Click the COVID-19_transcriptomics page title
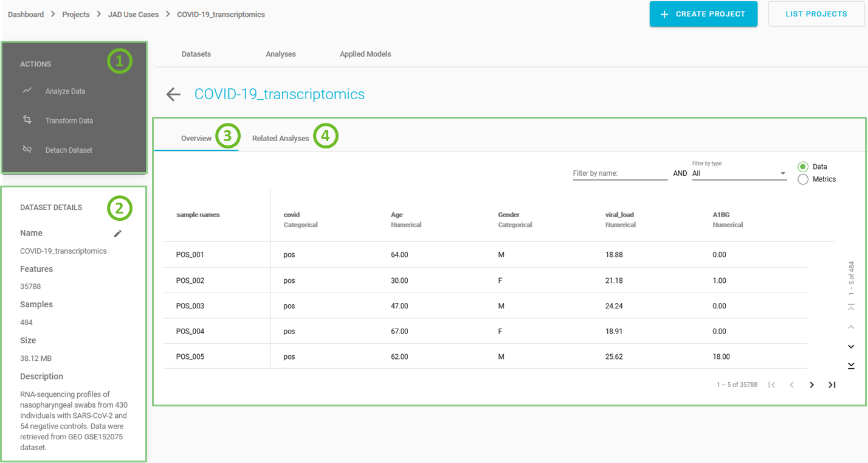This screenshot has height=463, width=868. 280,94
